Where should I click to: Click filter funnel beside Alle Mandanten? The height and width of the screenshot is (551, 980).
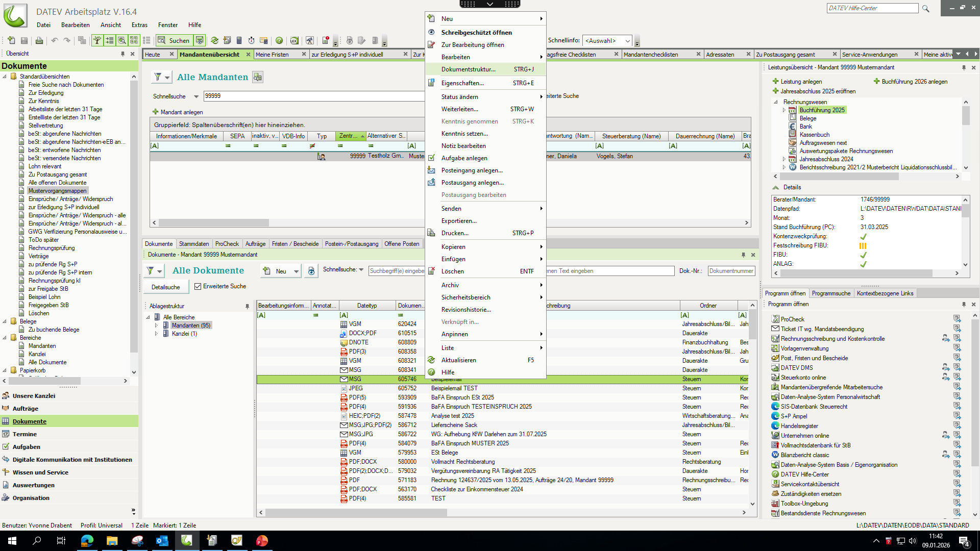[158, 77]
